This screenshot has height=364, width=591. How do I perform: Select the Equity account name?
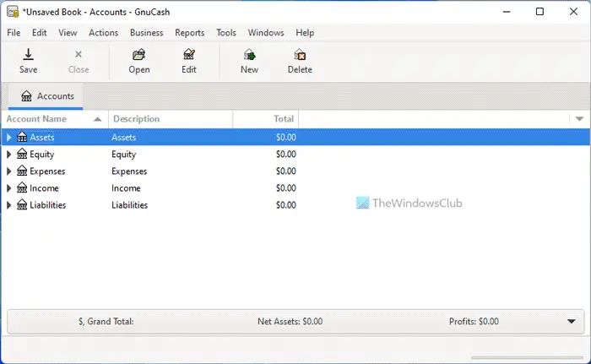coord(42,155)
